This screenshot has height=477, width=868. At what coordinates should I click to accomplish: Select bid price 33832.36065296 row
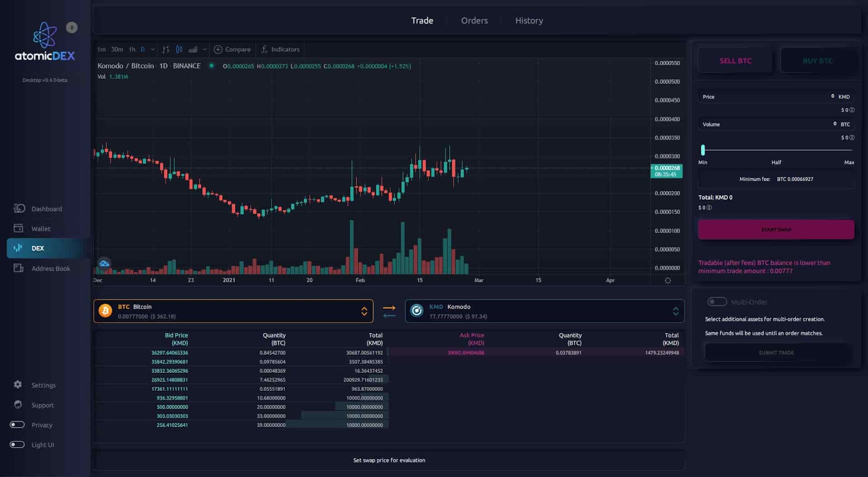click(x=241, y=371)
